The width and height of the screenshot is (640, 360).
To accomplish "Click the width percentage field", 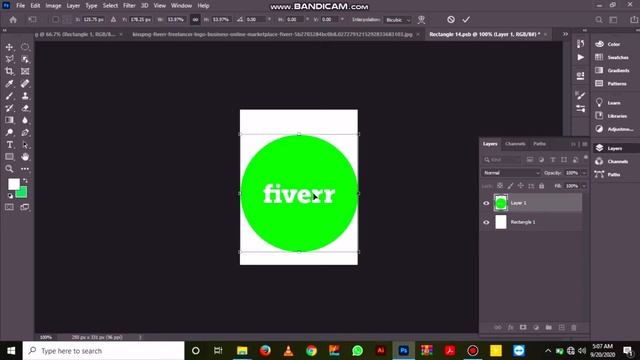I will tap(176, 20).
